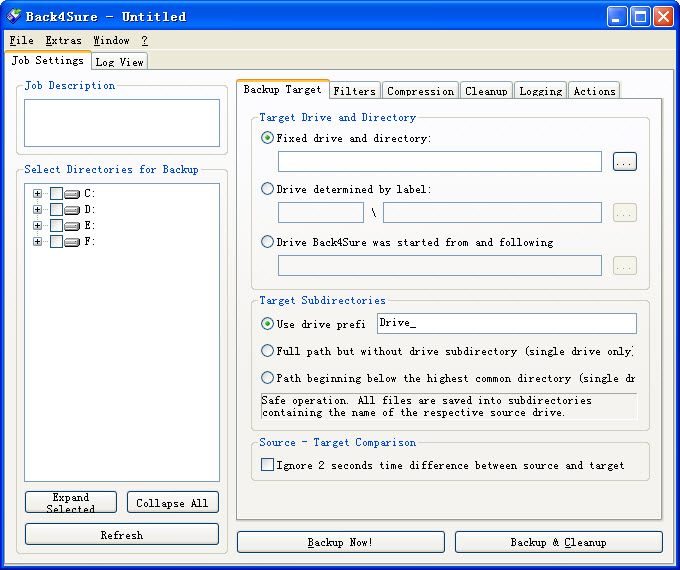Open the Log View tab
Viewport: 680px width, 570px height.
coord(119,62)
